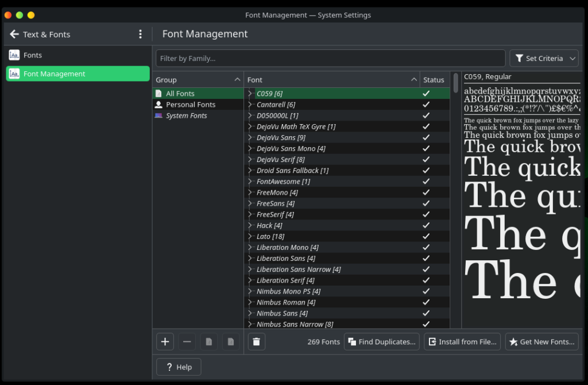
Task: Toggle status checkmark for Hack font
Action: click(x=426, y=225)
